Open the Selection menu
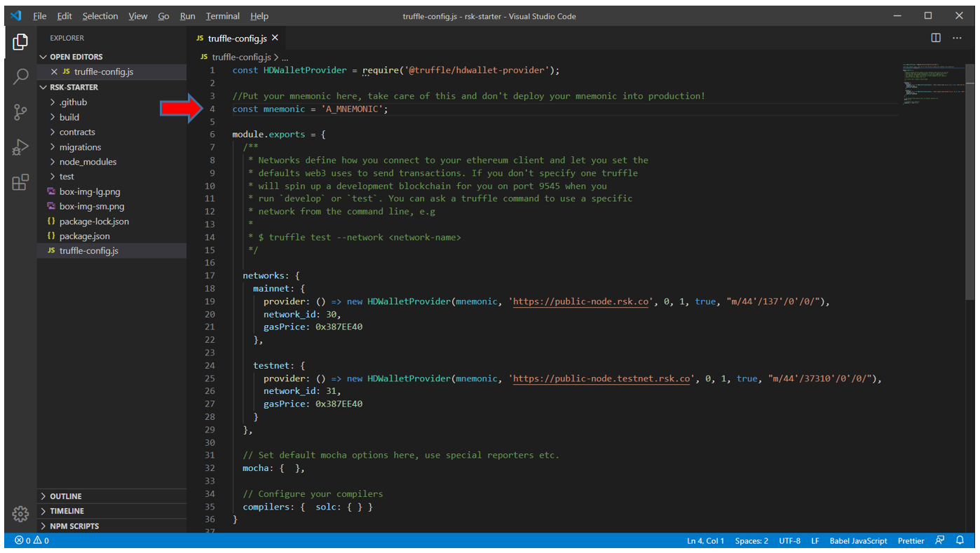Viewport: 980px width, 553px height. (x=101, y=16)
